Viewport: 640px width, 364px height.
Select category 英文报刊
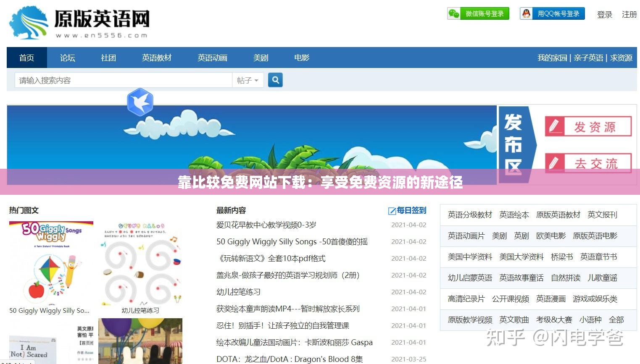coord(602,215)
